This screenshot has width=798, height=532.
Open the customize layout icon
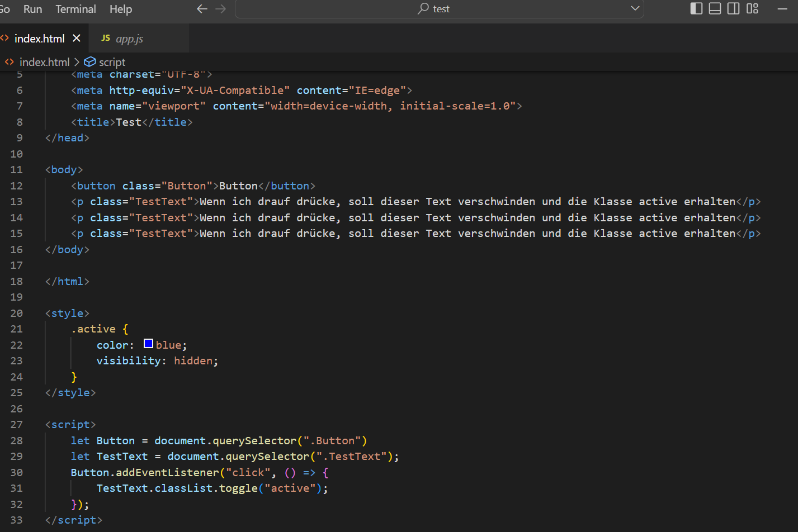tap(752, 8)
